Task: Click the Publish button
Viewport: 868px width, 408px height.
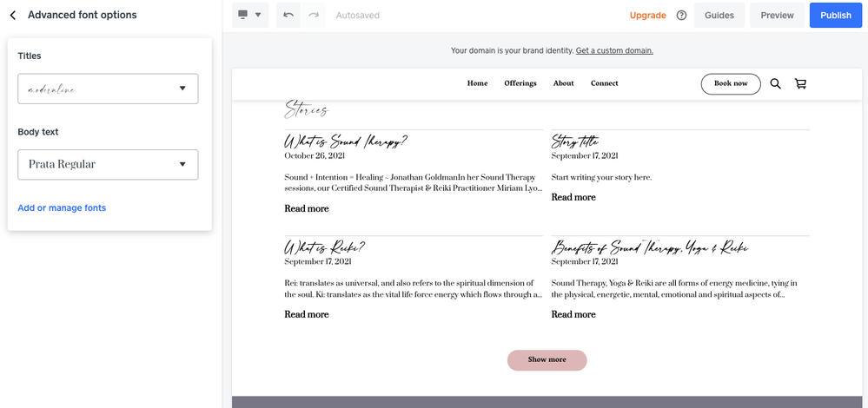Action: 835,16
